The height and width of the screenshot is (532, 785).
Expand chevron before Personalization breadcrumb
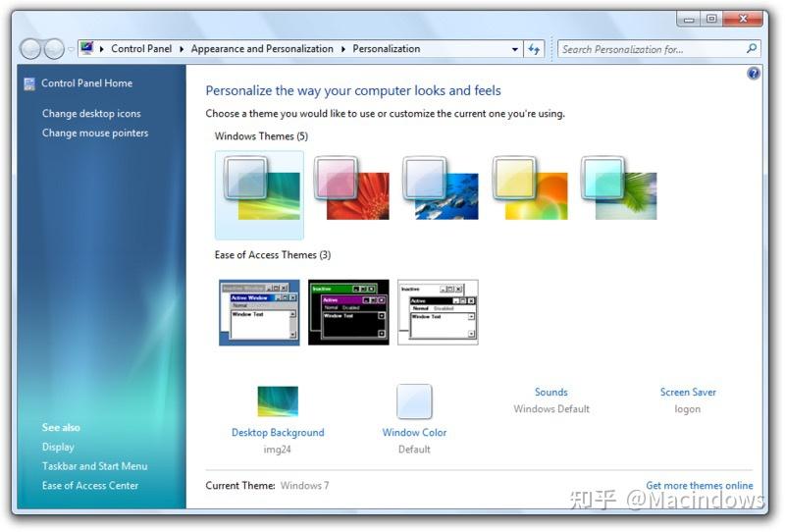point(343,49)
